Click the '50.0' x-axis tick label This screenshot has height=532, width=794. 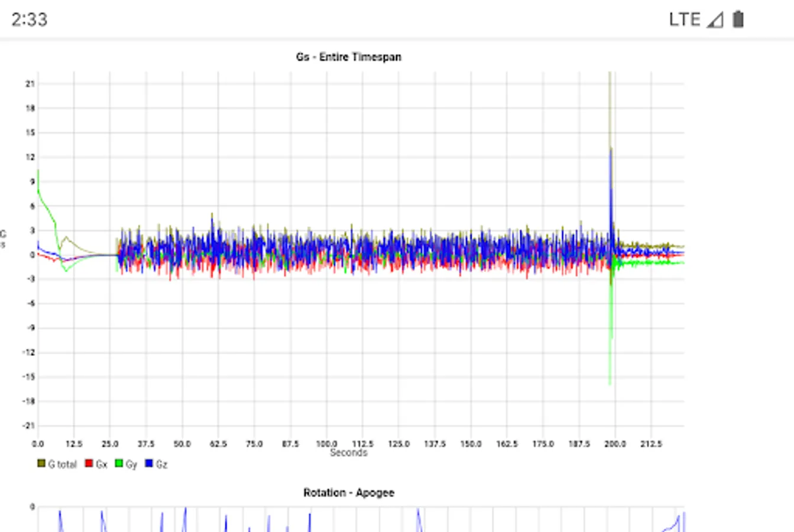click(x=182, y=444)
